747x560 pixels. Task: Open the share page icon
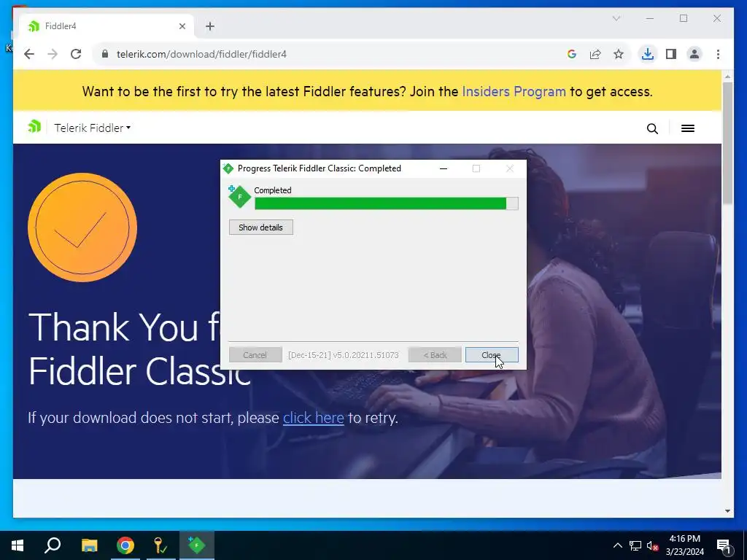coord(595,54)
